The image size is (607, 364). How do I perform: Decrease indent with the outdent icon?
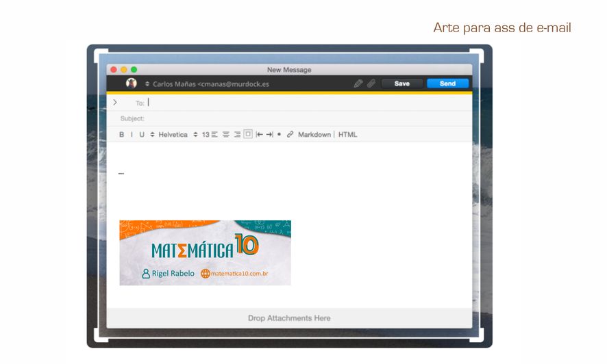259,135
